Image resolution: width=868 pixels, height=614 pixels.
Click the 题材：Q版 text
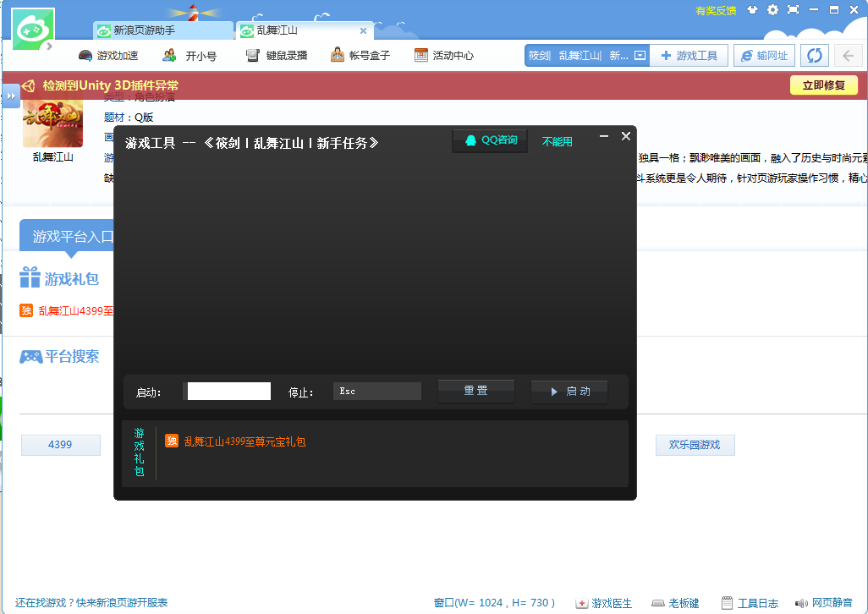tap(129, 118)
